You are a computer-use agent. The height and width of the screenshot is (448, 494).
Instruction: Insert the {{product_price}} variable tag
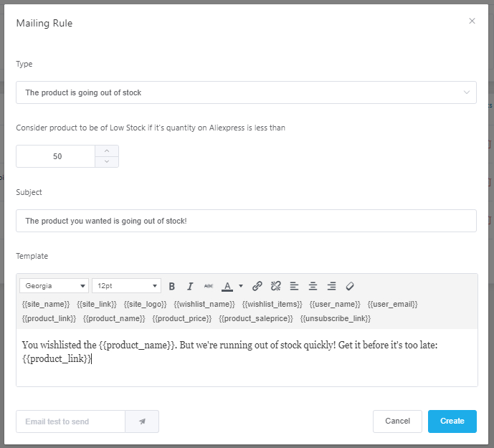(x=181, y=318)
